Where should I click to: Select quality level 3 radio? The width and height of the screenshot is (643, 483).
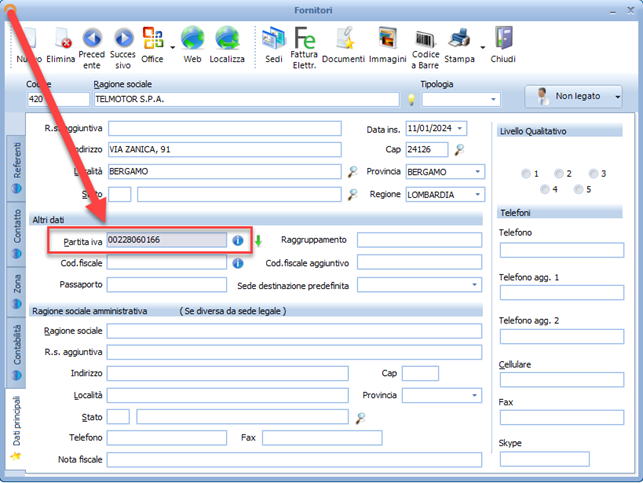(x=593, y=173)
